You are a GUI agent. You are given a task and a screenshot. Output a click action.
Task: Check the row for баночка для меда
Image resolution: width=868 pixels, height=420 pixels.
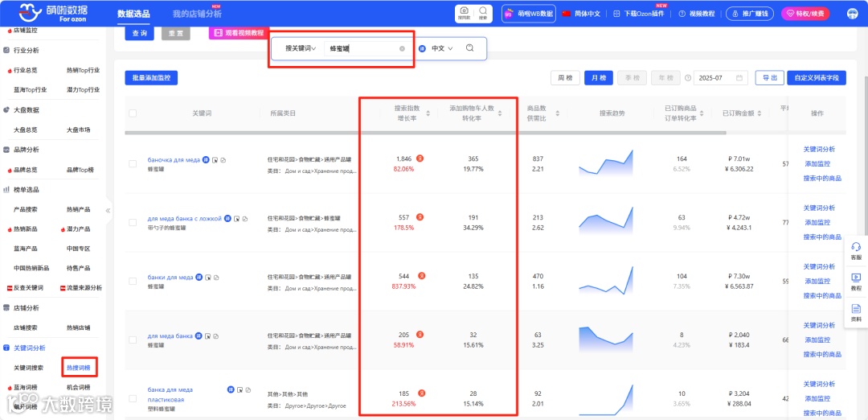pos(133,164)
